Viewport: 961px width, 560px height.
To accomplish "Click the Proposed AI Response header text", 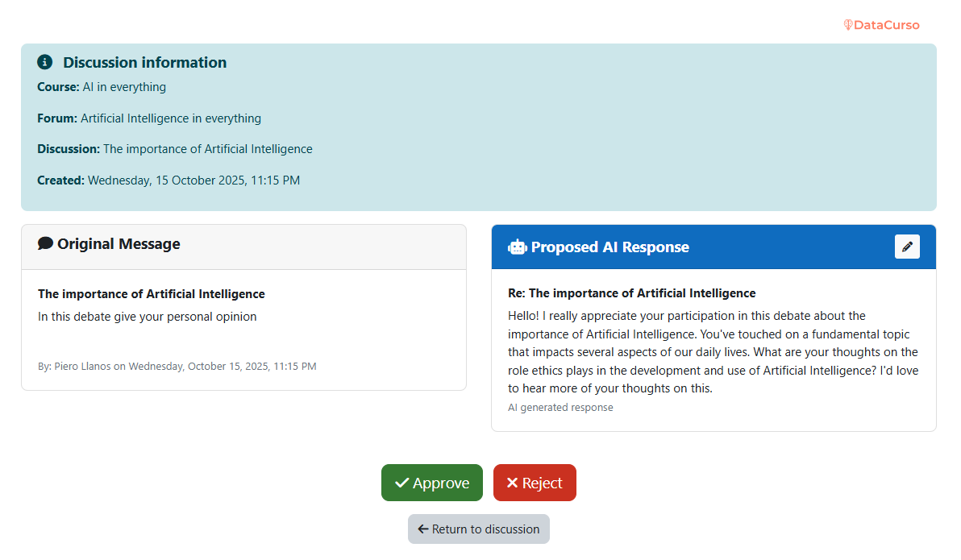I will [609, 247].
